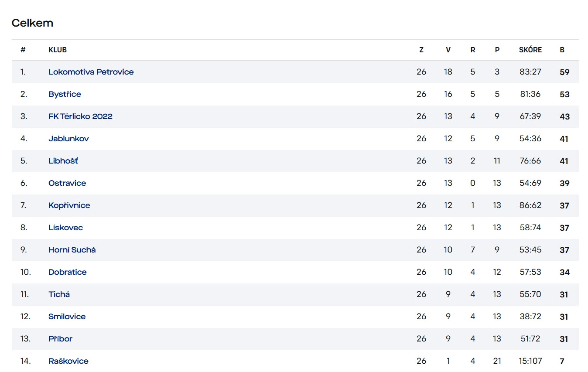The height and width of the screenshot is (372, 588).
Task: Go to Libhošť club page
Action: click(x=63, y=161)
